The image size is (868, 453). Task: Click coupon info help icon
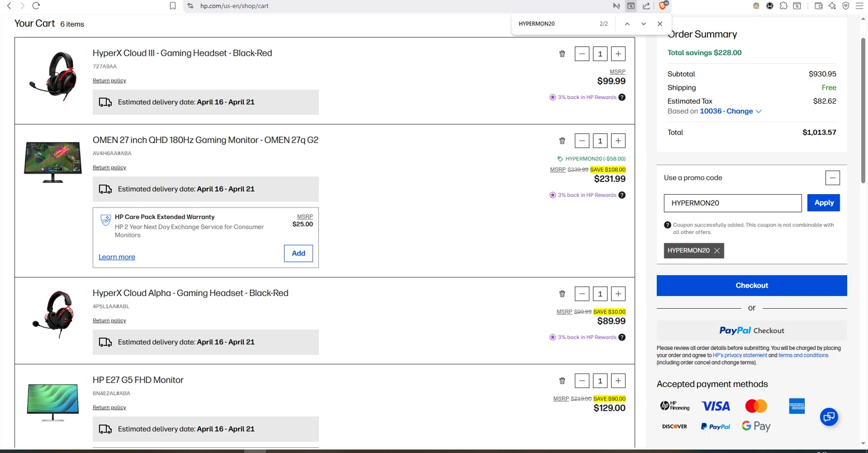(668, 225)
